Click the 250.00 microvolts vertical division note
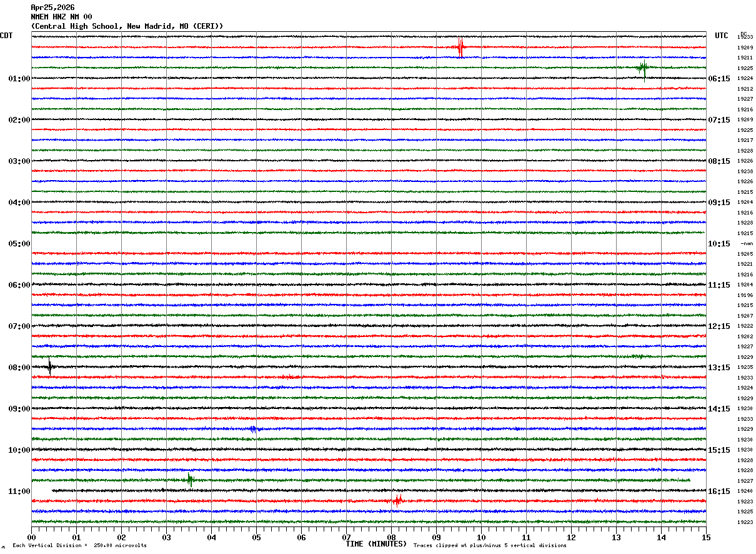 (80, 546)
